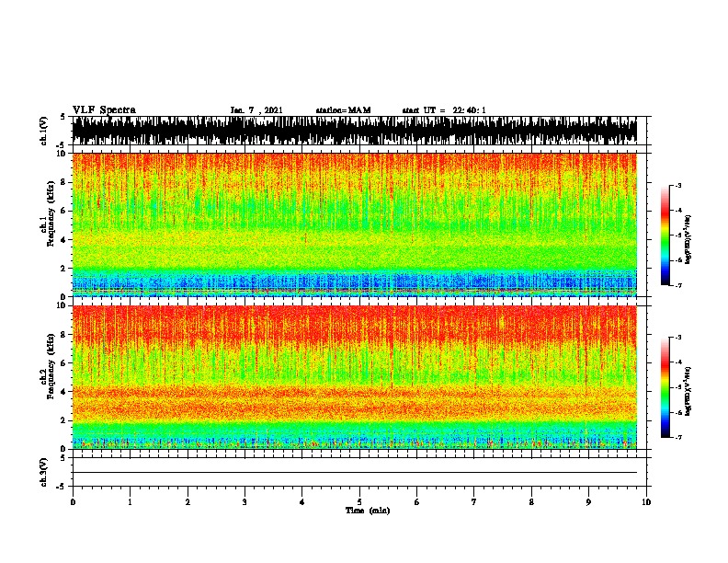Click the '-7' label on ch.2 color scale

pos(678,438)
